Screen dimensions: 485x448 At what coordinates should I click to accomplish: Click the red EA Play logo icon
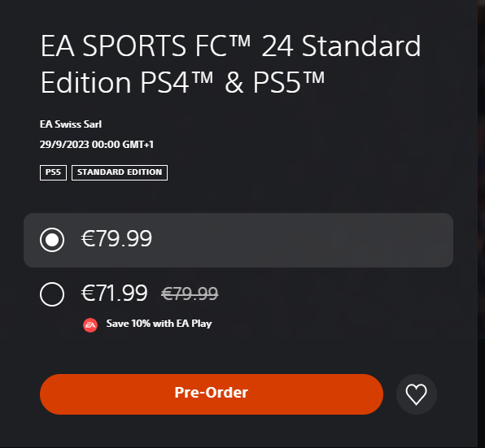(90, 325)
